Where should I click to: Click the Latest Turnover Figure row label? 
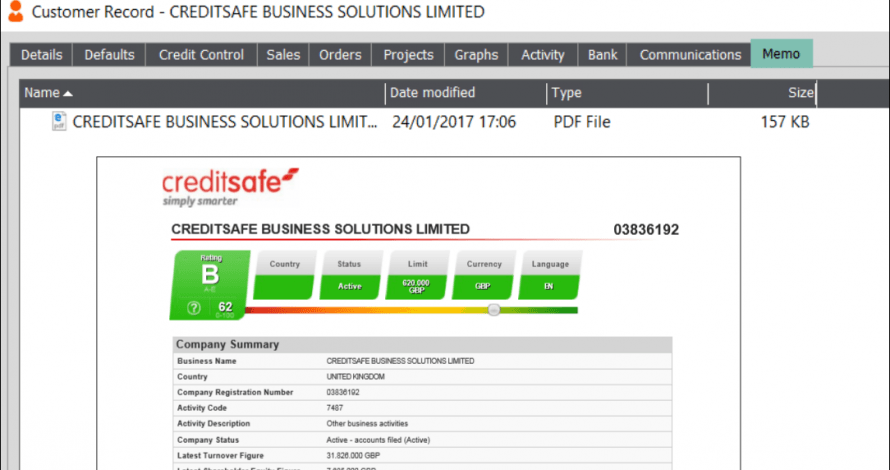(220, 456)
